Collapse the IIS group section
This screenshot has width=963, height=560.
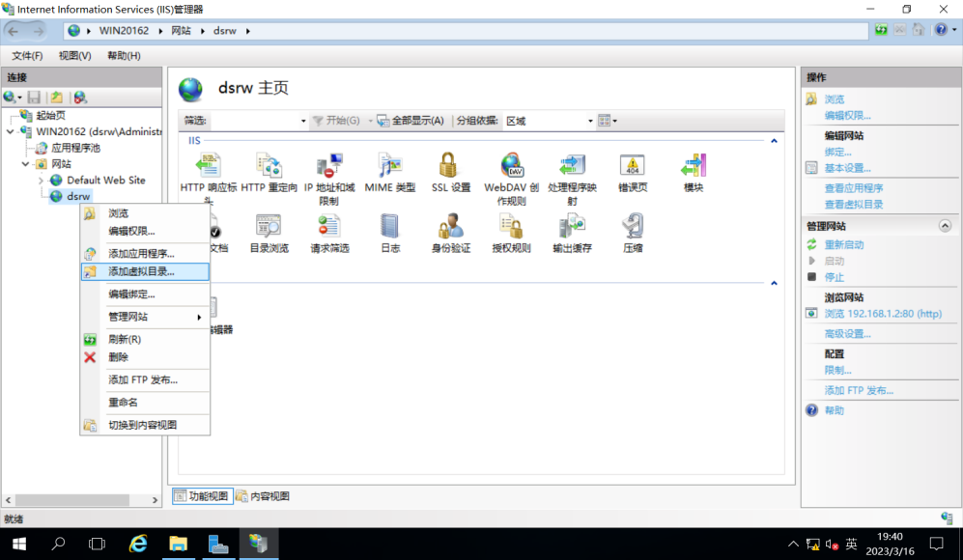(774, 141)
